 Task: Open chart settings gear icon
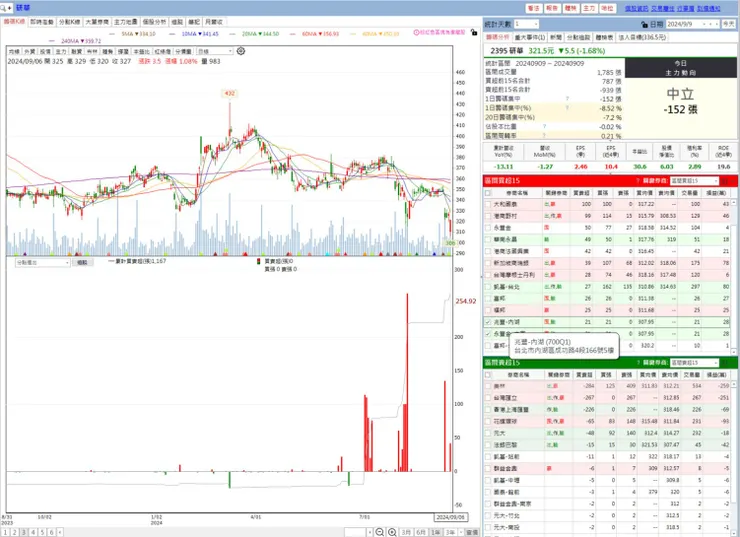241,51
